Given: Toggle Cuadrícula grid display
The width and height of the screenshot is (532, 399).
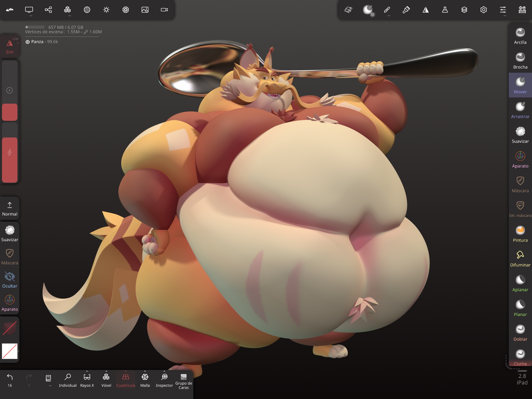Looking at the screenshot, I should click(126, 380).
